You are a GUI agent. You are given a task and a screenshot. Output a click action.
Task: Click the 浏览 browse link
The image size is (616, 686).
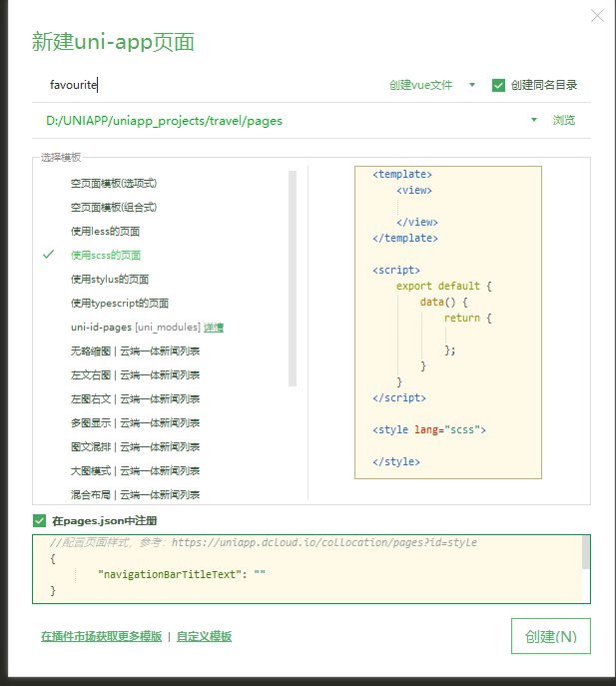[563, 120]
